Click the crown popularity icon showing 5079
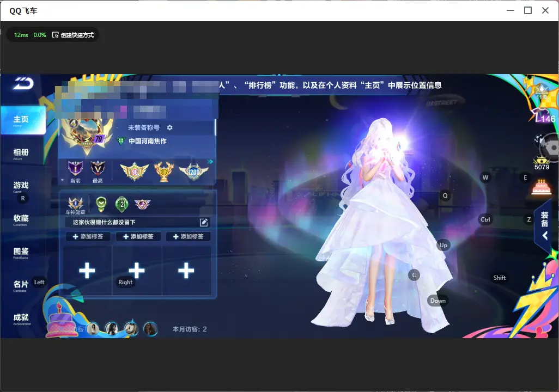This screenshot has width=559, height=392. [542, 163]
